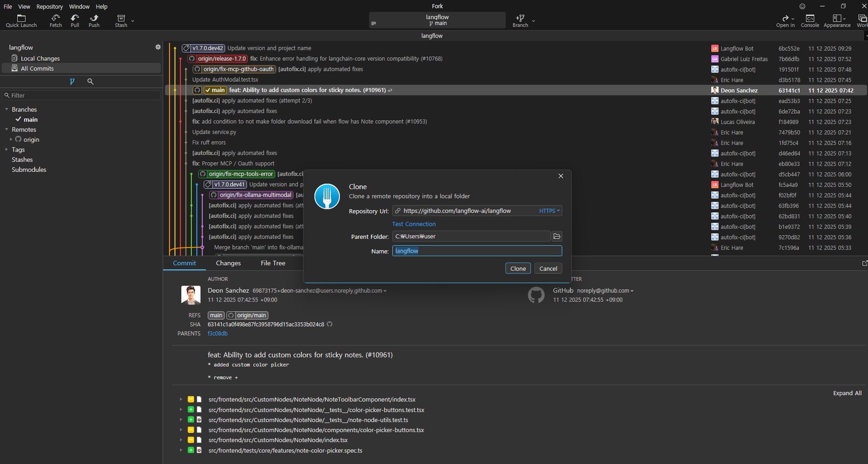
Task: Click the Fetch toolbar icon
Action: (56, 21)
